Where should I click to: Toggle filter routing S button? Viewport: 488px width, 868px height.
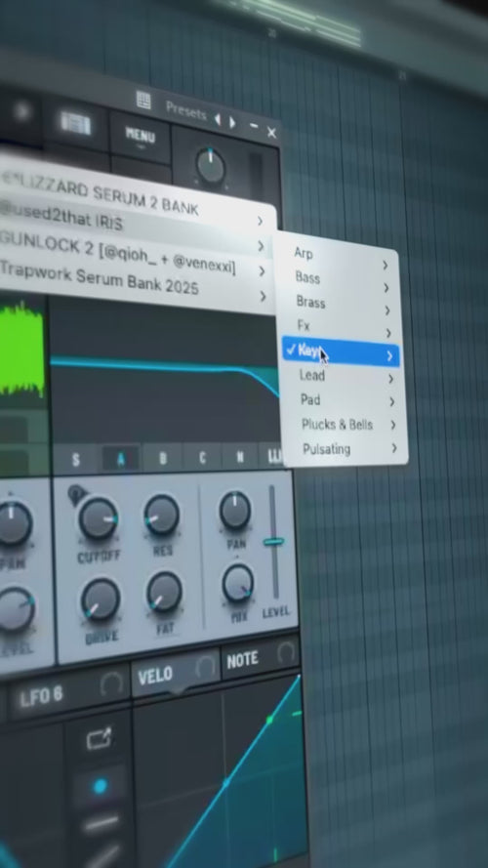pyautogui.click(x=76, y=460)
